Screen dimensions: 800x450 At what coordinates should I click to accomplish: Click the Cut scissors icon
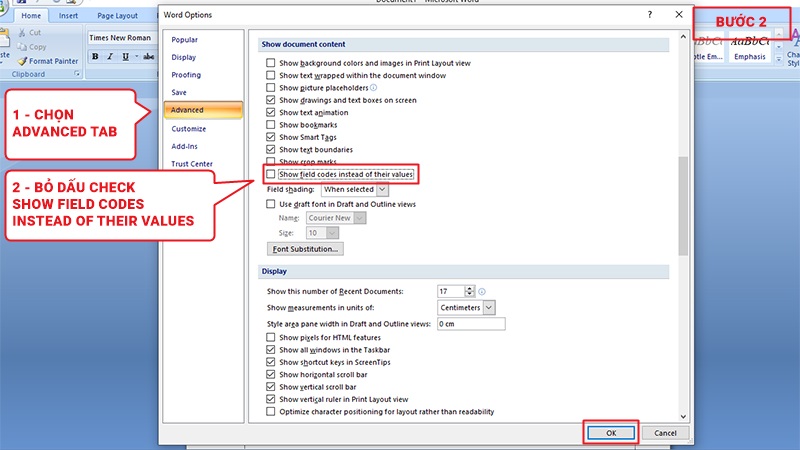22,32
